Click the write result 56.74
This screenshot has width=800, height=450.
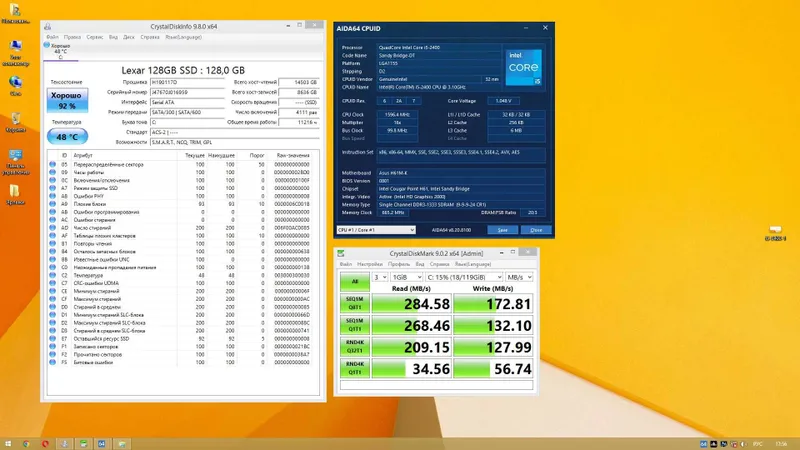coord(493,368)
